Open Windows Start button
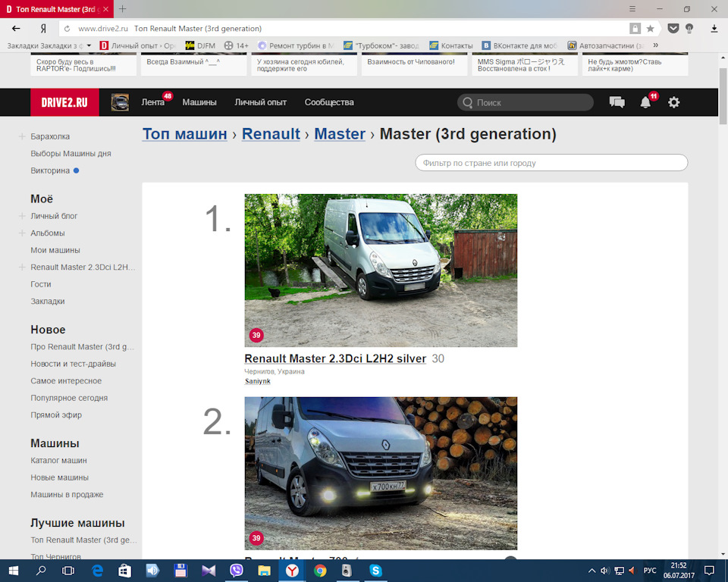Screen dimensions: 728x582 tap(14, 571)
